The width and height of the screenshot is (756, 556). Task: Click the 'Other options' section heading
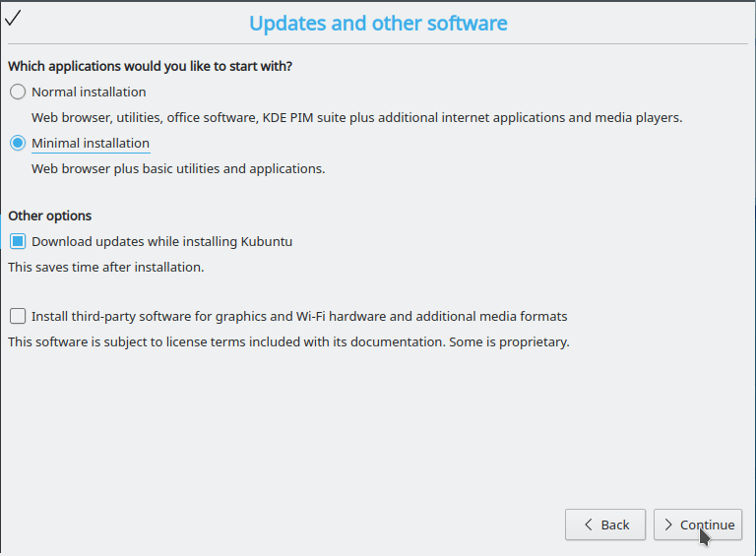[49, 216]
